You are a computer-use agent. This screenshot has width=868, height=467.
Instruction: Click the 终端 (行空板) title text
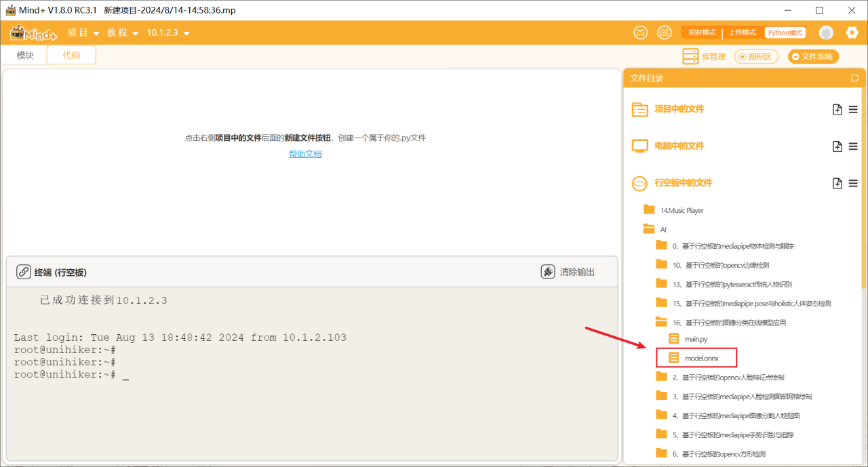pos(60,272)
